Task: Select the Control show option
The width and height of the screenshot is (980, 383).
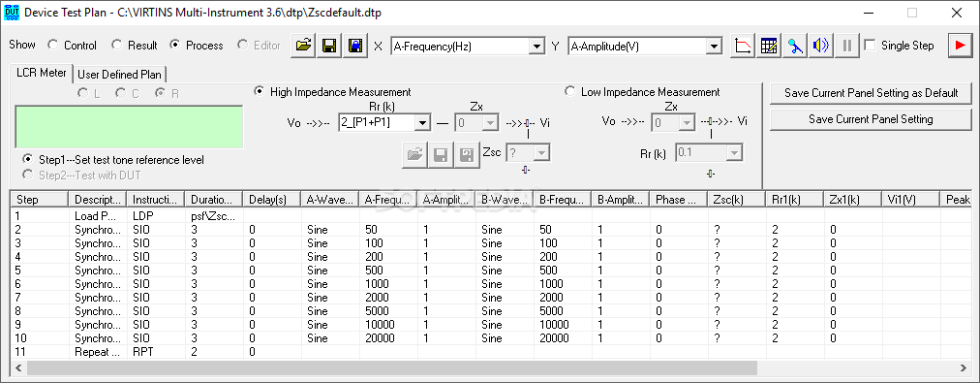Action: (x=73, y=46)
